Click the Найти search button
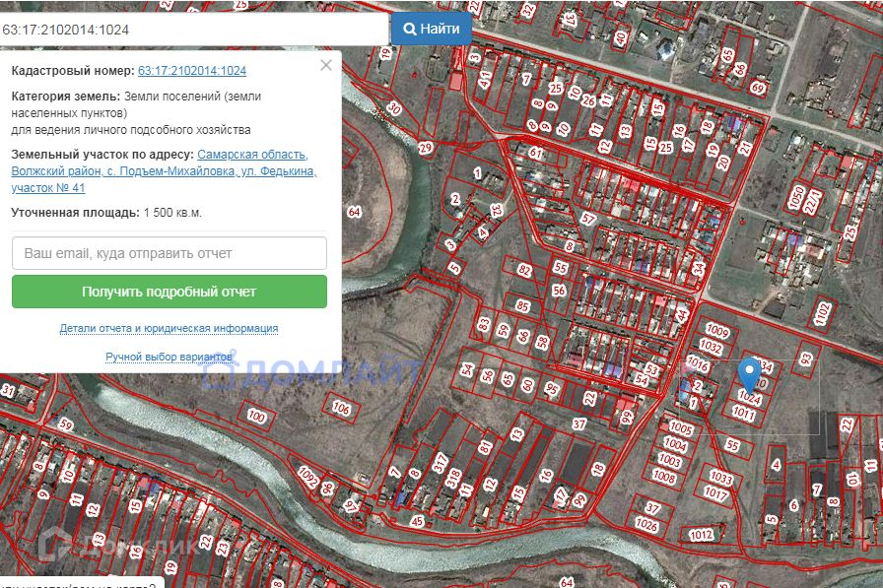The height and width of the screenshot is (588, 883). [x=432, y=29]
